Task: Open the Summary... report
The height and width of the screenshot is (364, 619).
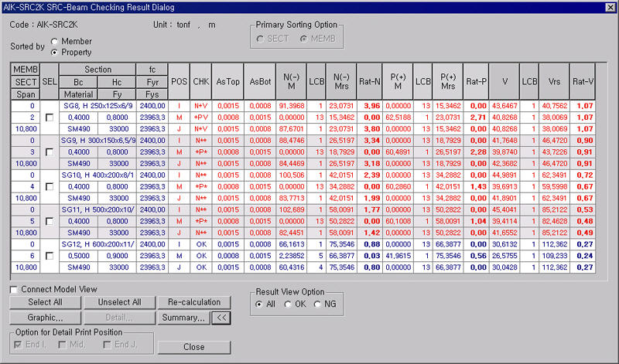Action: point(183,317)
